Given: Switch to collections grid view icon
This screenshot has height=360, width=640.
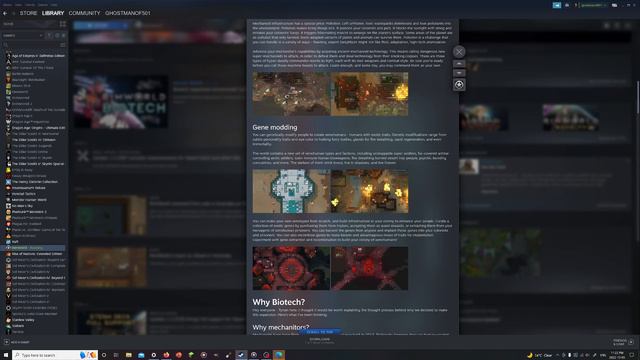Looking at the screenshot, I should click(62, 24).
